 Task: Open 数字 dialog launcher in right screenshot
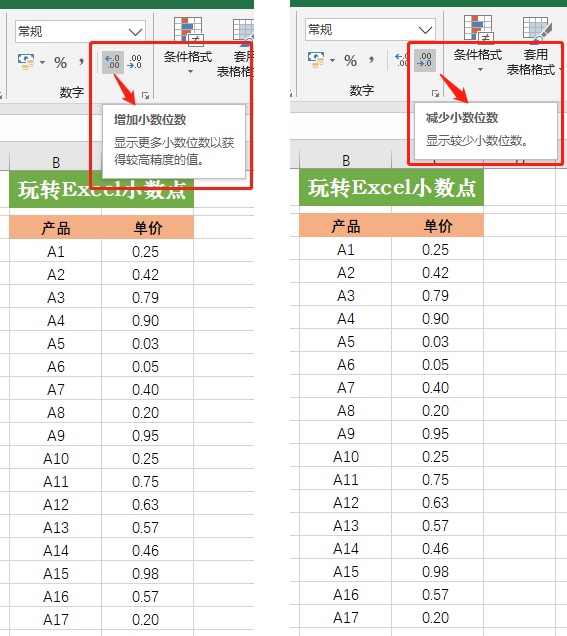435,94
